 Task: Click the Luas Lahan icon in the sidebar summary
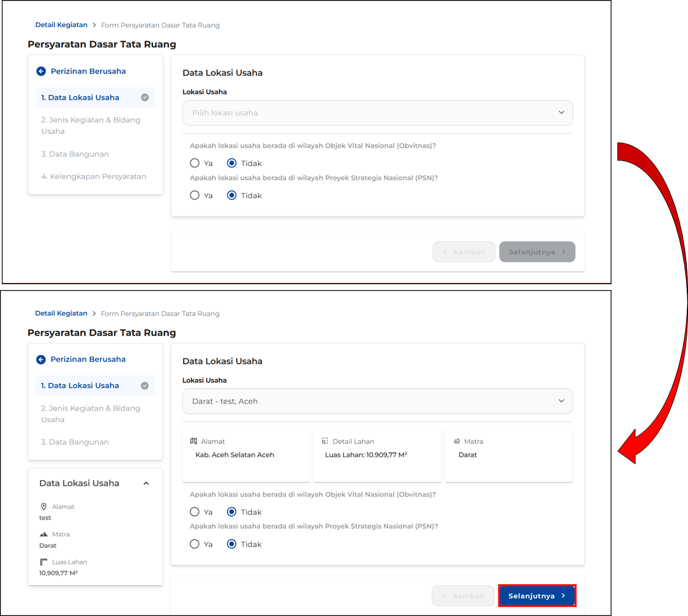coord(44,562)
